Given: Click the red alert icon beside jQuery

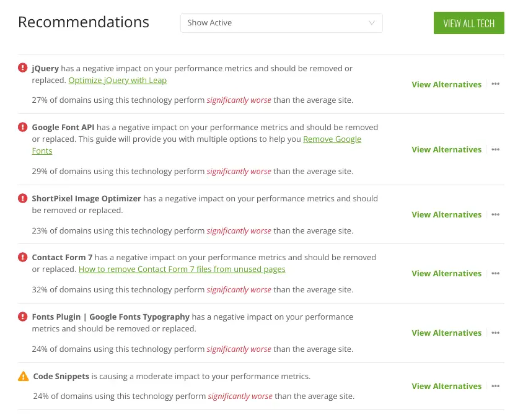Looking at the screenshot, I should tap(23, 68).
